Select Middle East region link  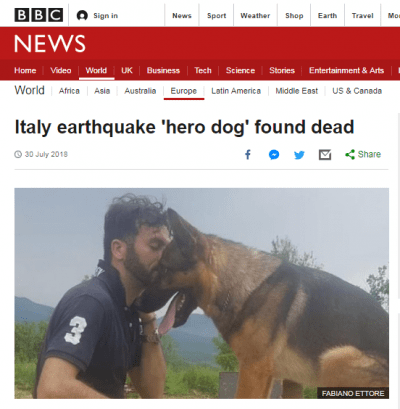[x=297, y=91]
